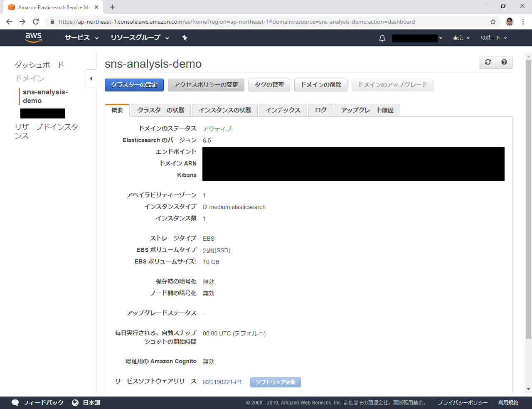The width and height of the screenshot is (532, 409).
Task: Open the サポート dropdown menu
Action: click(x=494, y=38)
